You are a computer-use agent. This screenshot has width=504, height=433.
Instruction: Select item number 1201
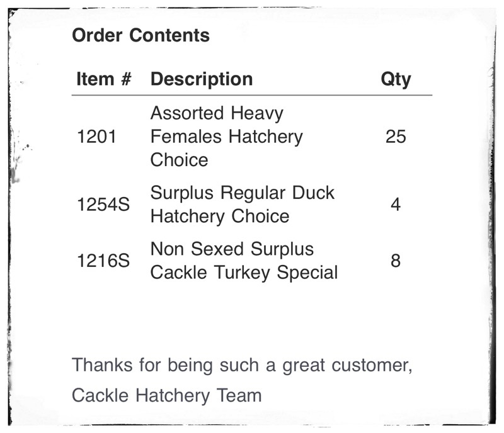tap(96, 137)
